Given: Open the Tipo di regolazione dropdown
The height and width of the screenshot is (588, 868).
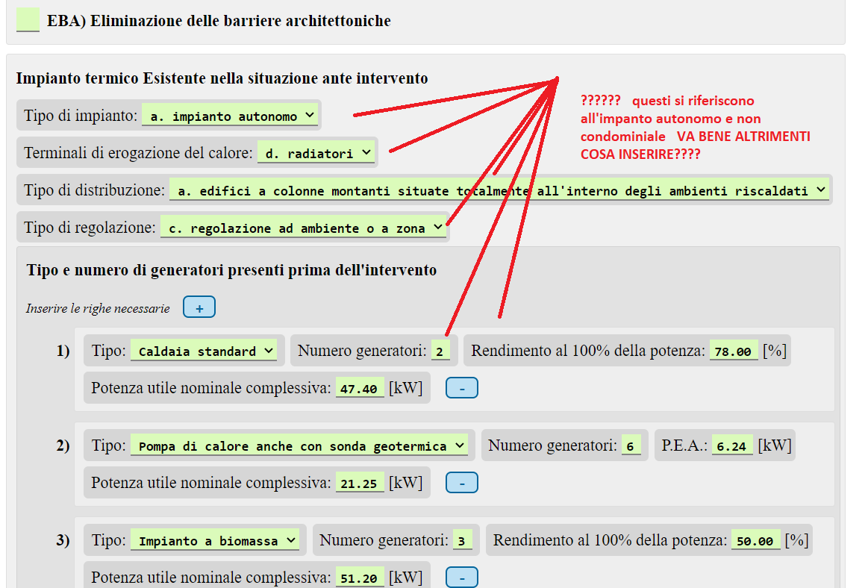Looking at the screenshot, I should [303, 228].
